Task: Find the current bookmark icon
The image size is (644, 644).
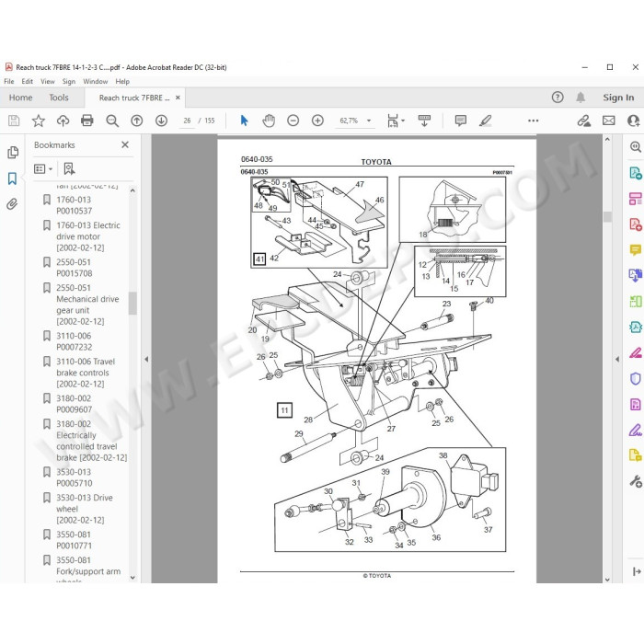Action: (x=69, y=168)
